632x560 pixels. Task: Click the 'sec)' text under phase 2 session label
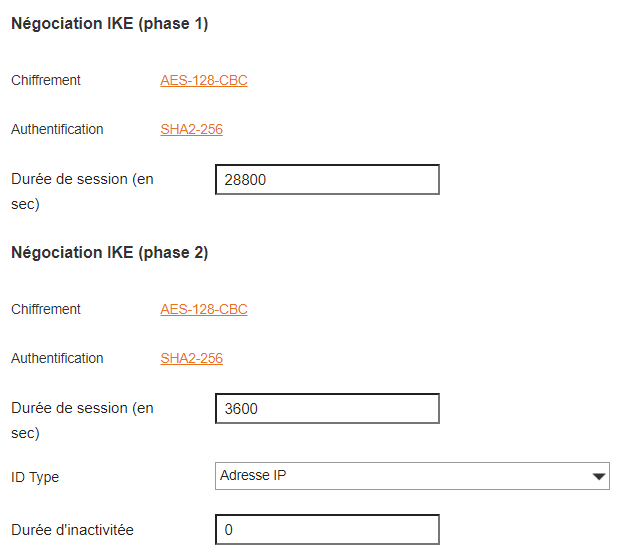(x=25, y=434)
